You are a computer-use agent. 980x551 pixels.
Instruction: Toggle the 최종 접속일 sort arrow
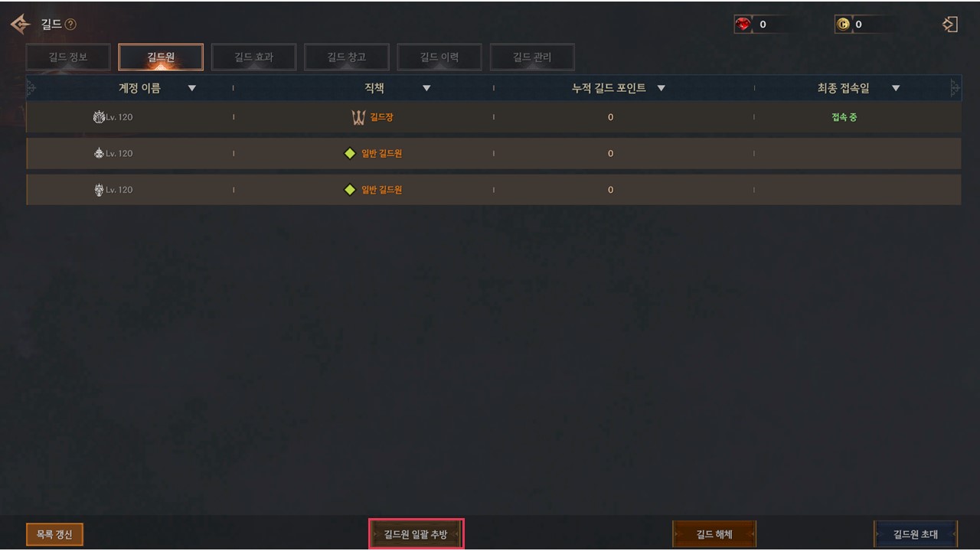[896, 88]
